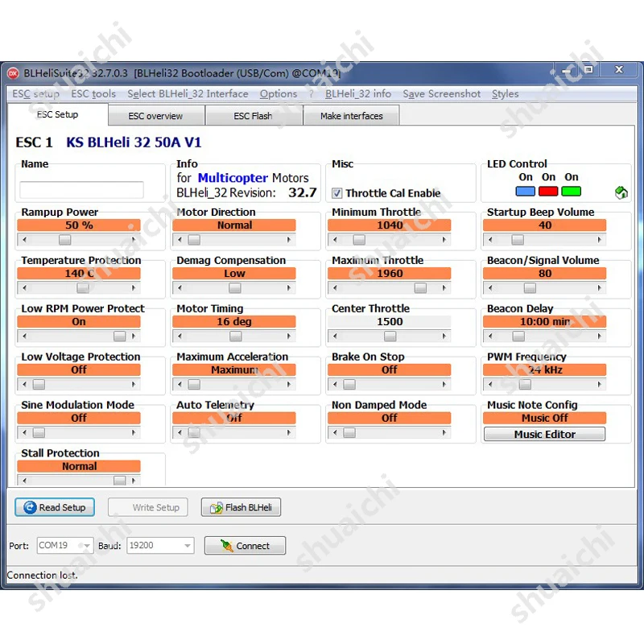
Task: Click Motor Timing slider right arrow
Action: click(x=289, y=336)
